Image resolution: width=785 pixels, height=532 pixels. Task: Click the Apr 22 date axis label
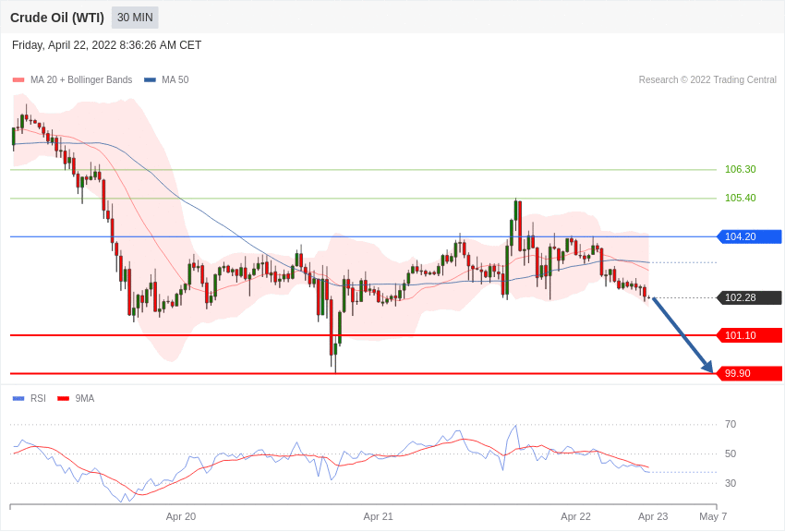pos(575,516)
